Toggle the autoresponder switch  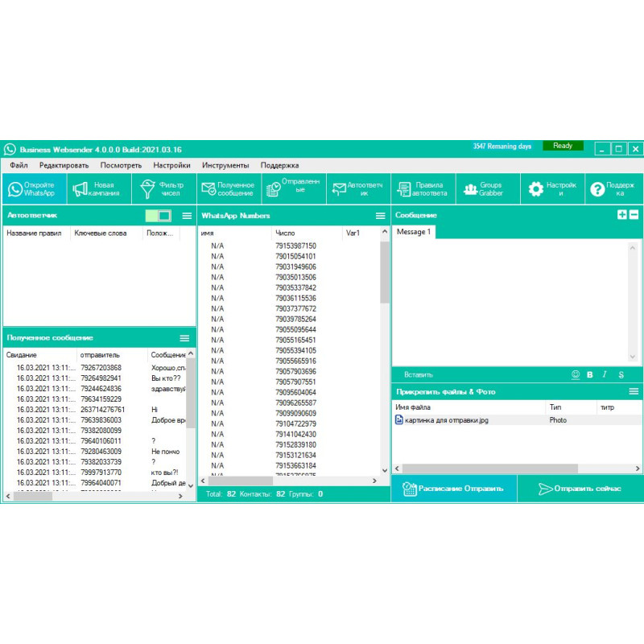pyautogui.click(x=159, y=216)
